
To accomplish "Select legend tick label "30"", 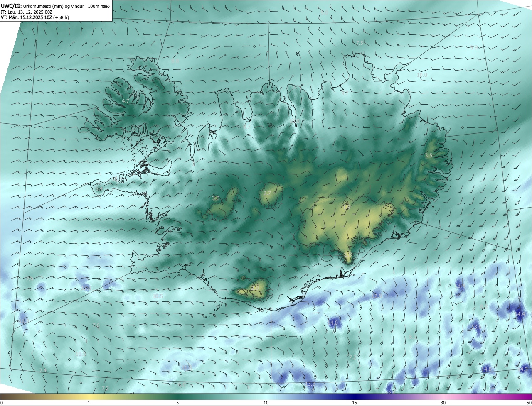I will pyautogui.click(x=443, y=403).
